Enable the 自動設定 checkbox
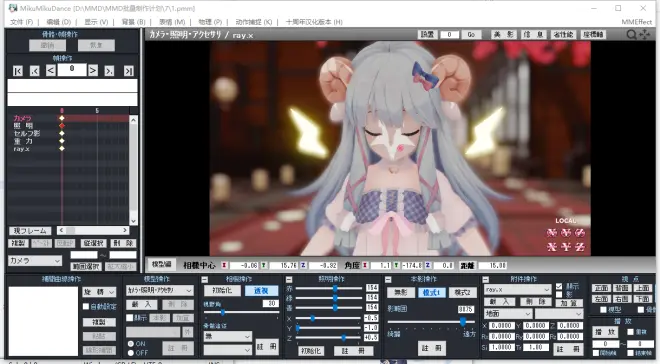 click(x=86, y=306)
